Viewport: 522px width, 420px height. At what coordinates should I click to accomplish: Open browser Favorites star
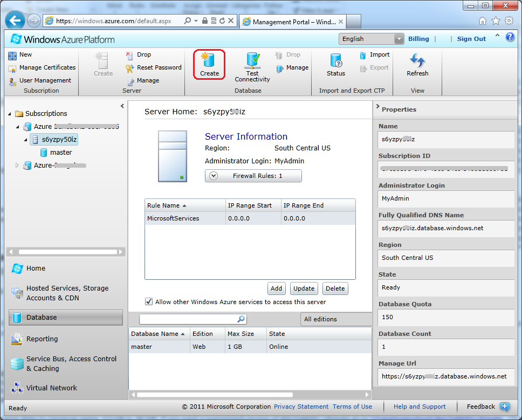click(x=496, y=22)
